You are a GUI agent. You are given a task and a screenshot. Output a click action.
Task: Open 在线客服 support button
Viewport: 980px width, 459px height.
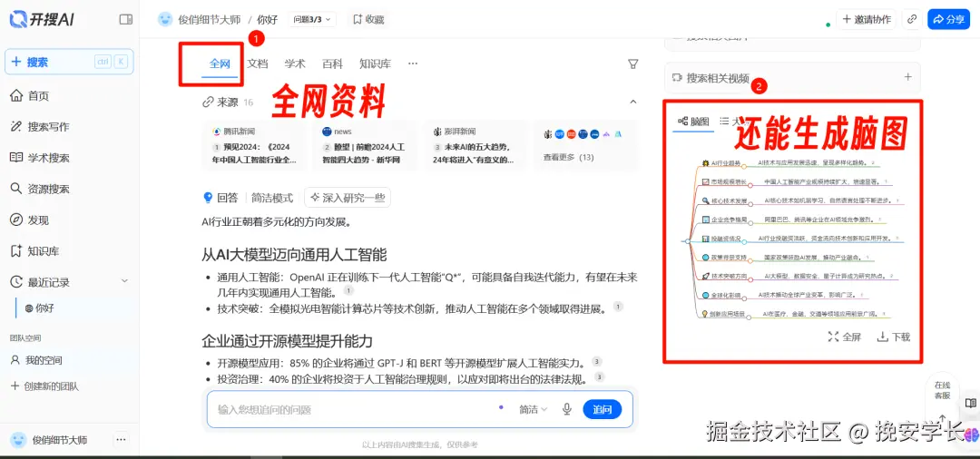tap(942, 390)
